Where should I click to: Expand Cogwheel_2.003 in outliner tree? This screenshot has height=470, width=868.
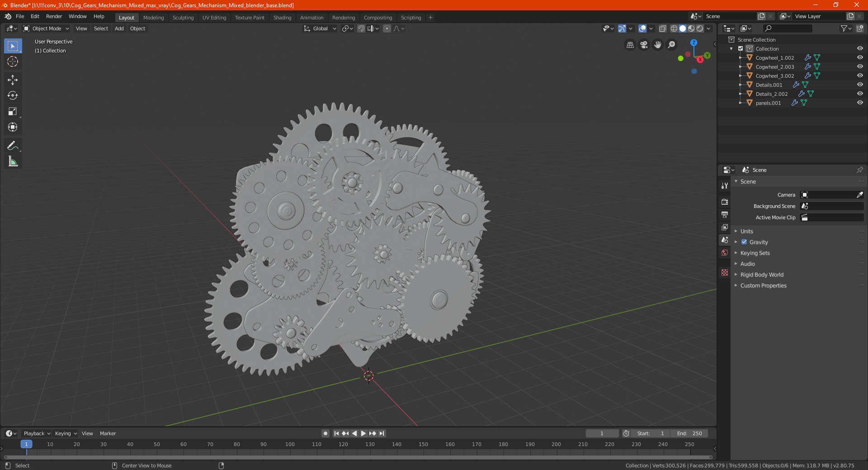coord(740,66)
